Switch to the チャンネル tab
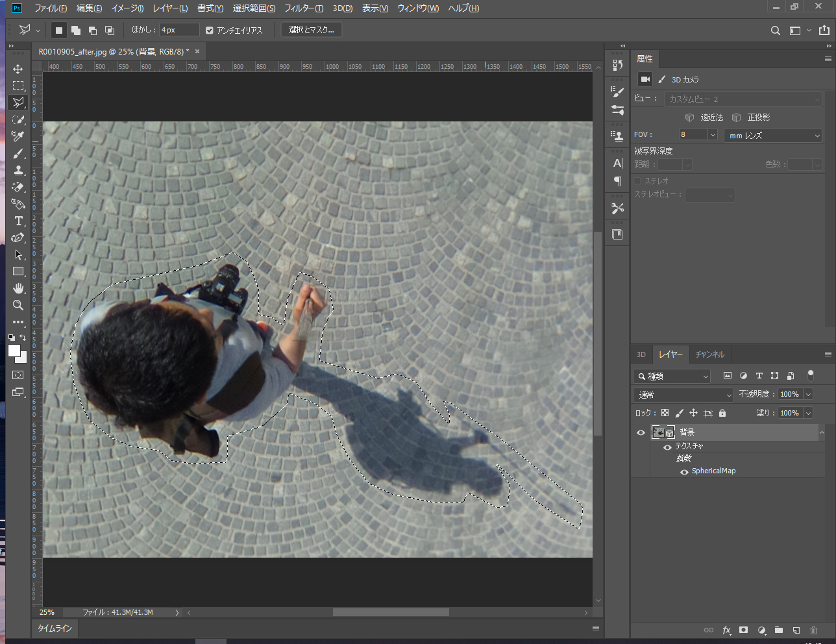The image size is (836, 644). click(x=709, y=354)
